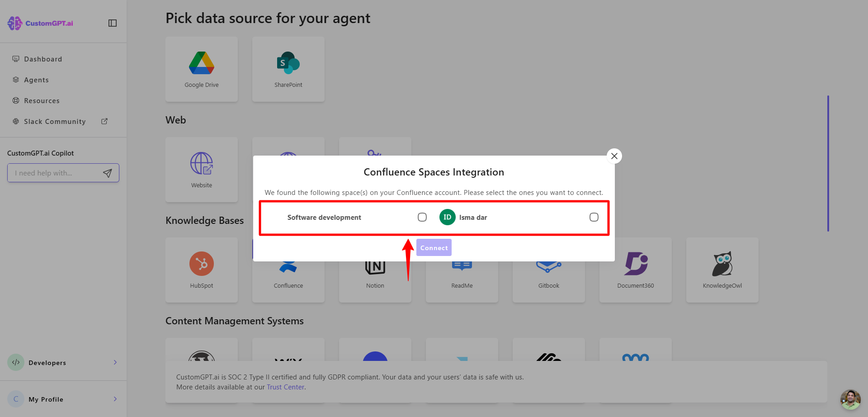Screen dimensions: 868x417
Task: Select ReadMe knowledge base
Action: coord(462,281)
